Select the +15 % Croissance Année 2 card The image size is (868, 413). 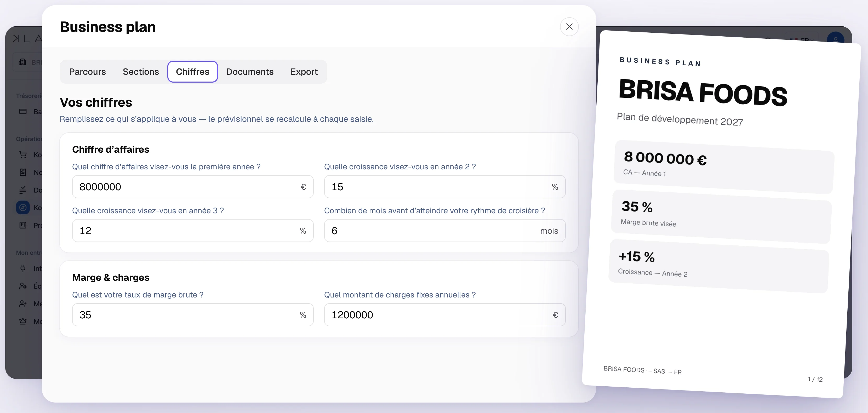pyautogui.click(x=719, y=266)
